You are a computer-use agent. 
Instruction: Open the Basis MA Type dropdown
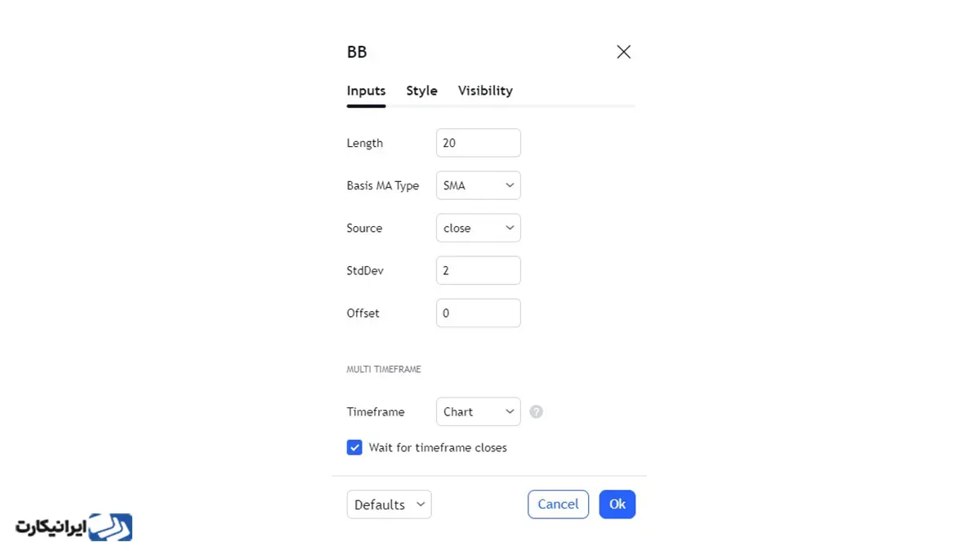(x=478, y=185)
